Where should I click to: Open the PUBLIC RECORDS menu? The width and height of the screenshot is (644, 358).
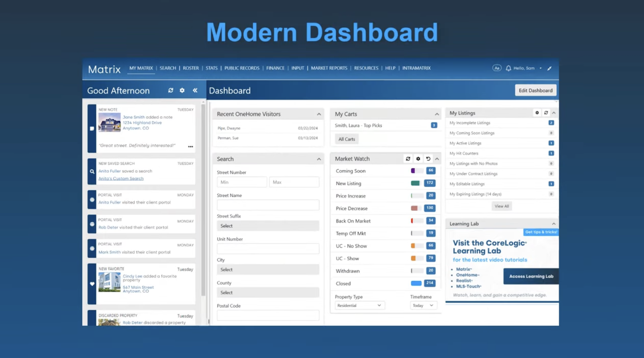242,68
